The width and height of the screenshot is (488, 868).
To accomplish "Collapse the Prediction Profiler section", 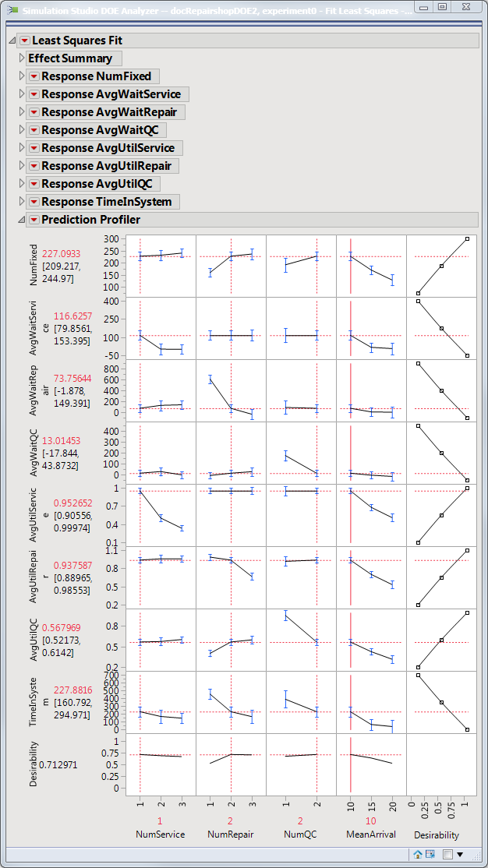I will click(x=21, y=220).
